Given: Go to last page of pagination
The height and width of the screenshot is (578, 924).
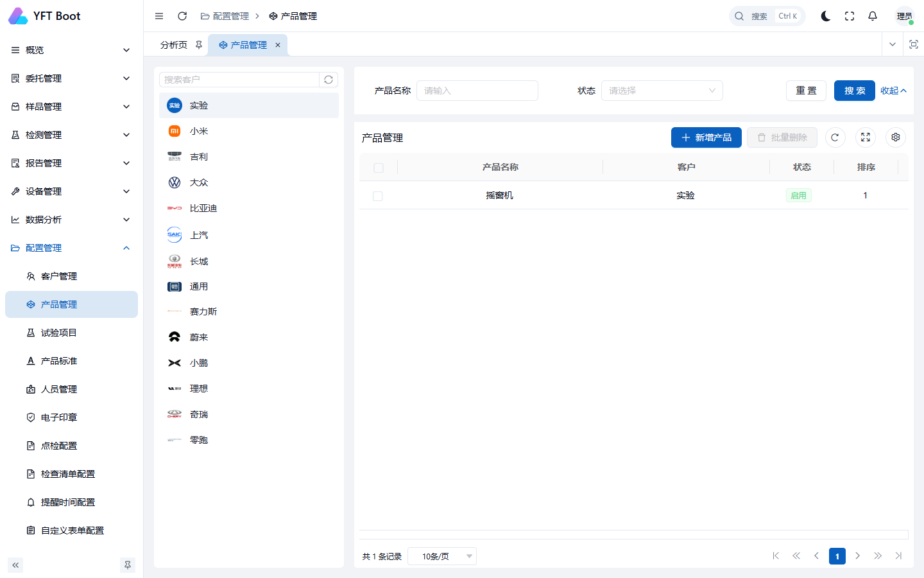Looking at the screenshot, I should coord(898,556).
